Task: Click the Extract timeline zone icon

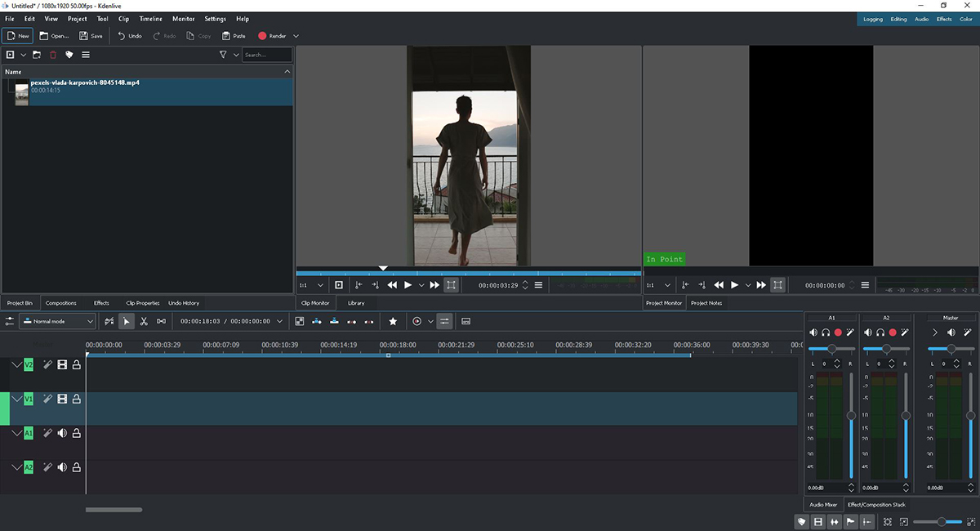Action: coord(352,321)
